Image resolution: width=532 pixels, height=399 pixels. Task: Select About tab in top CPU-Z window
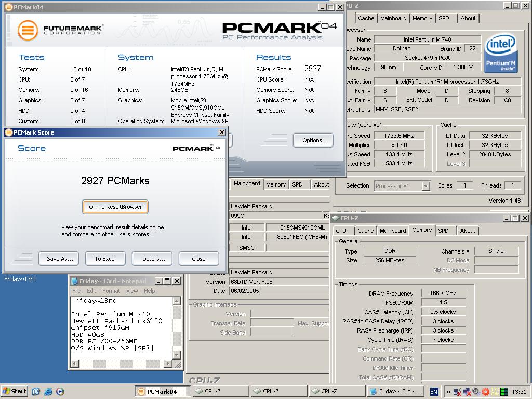tap(468, 18)
